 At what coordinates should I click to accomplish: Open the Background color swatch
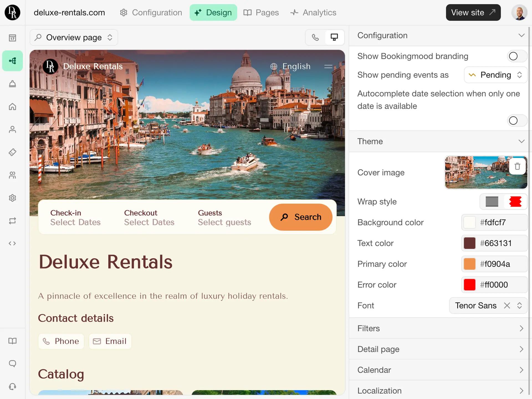click(470, 222)
